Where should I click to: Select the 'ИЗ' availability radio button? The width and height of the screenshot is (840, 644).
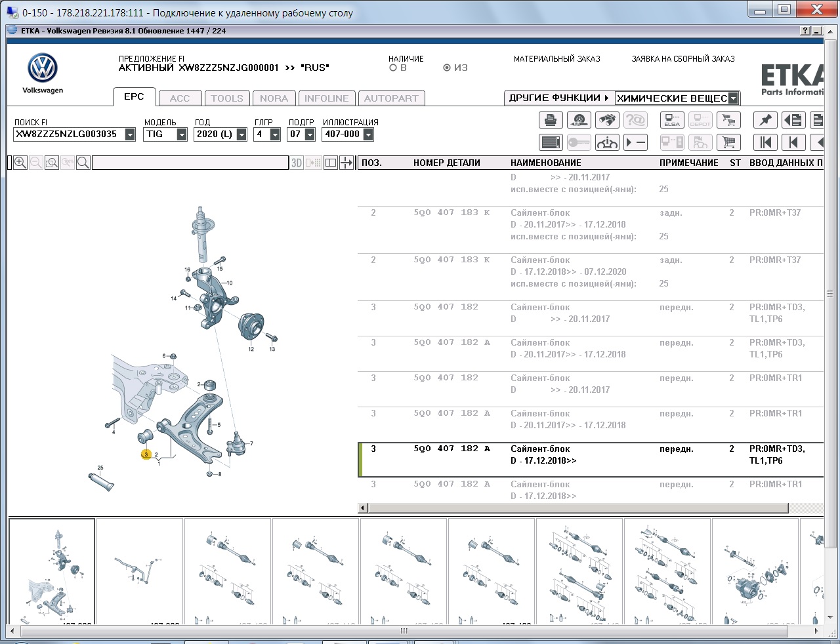(x=447, y=68)
